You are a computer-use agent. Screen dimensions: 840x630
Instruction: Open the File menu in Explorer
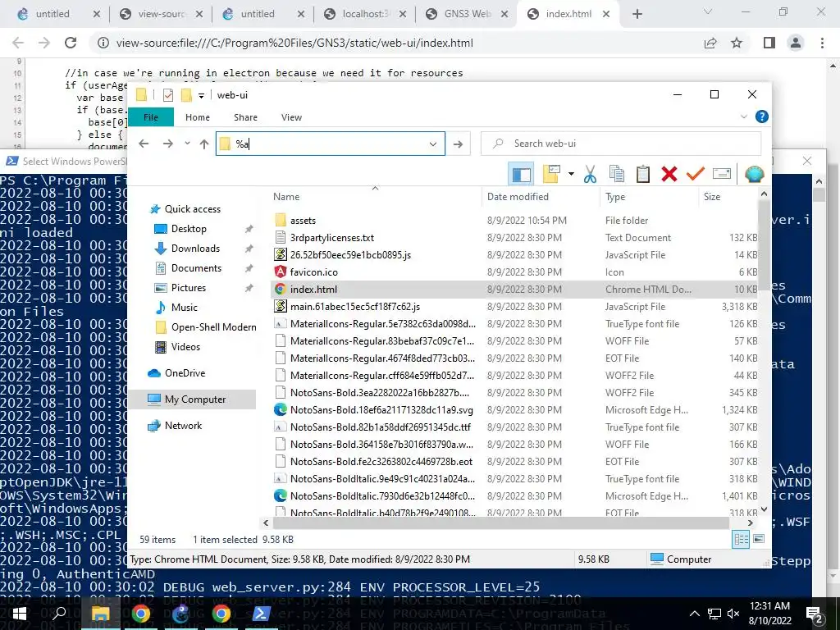pyautogui.click(x=151, y=117)
